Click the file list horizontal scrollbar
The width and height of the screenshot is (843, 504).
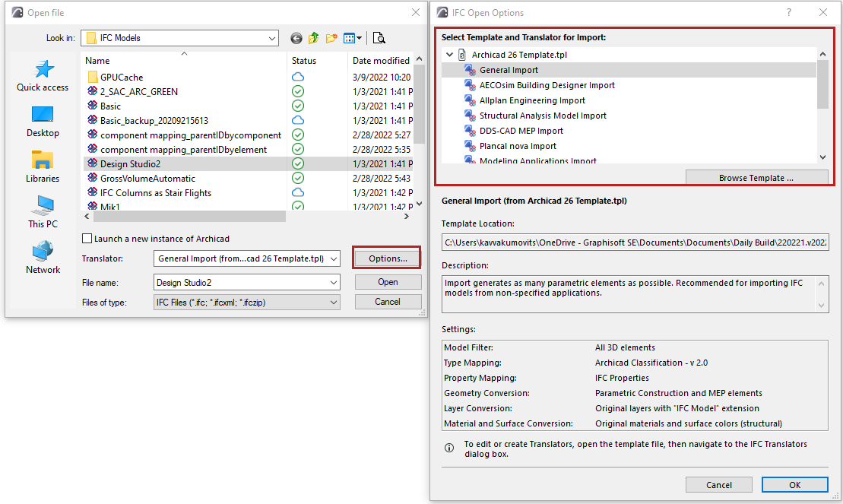coord(189,216)
